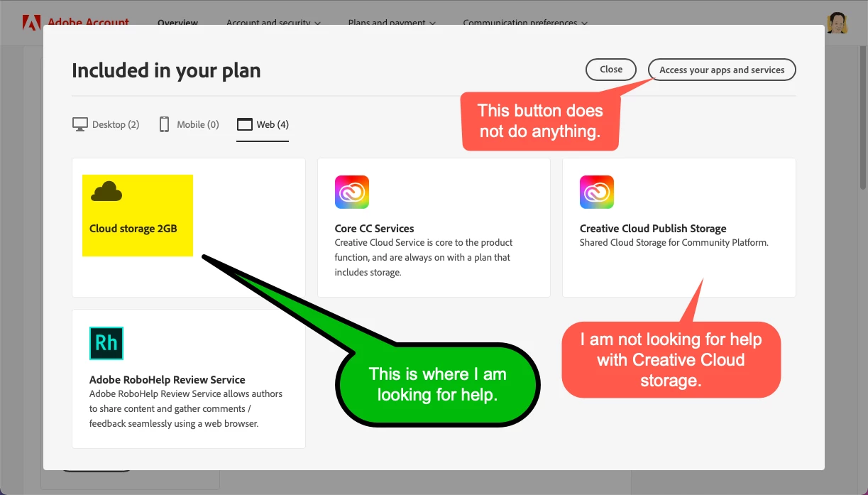Open the Overview menu item
The image size is (868, 495).
tap(177, 22)
